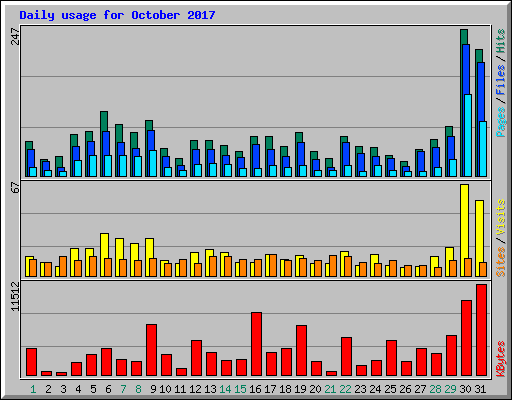This screenshot has height=400, width=512.
Task: Click day 1 on the x-axis
Action: (x=33, y=389)
